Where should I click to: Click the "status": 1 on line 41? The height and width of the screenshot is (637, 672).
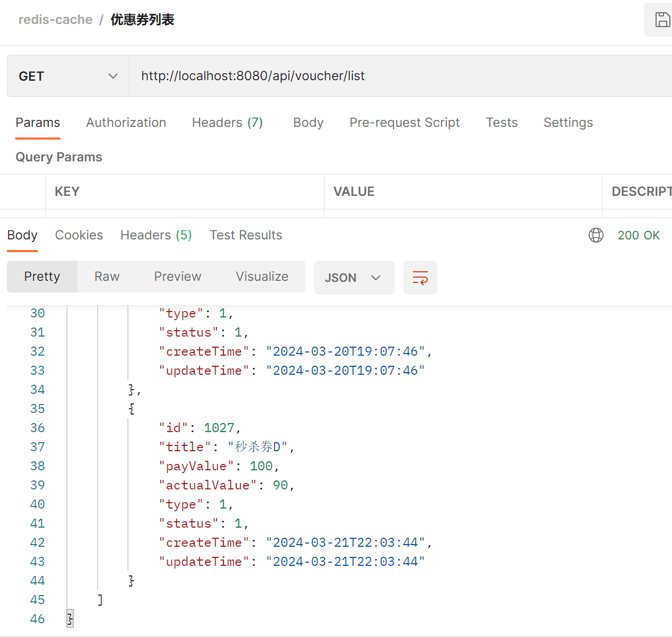[x=204, y=523]
